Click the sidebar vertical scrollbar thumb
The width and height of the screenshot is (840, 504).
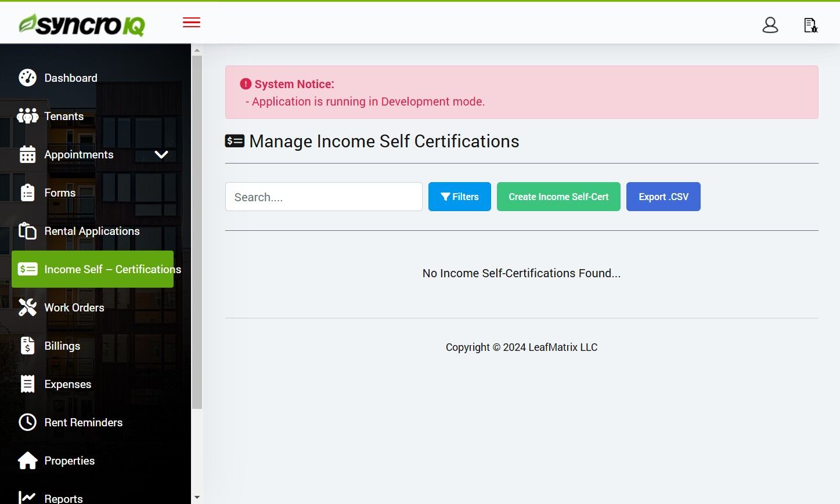[x=197, y=232]
